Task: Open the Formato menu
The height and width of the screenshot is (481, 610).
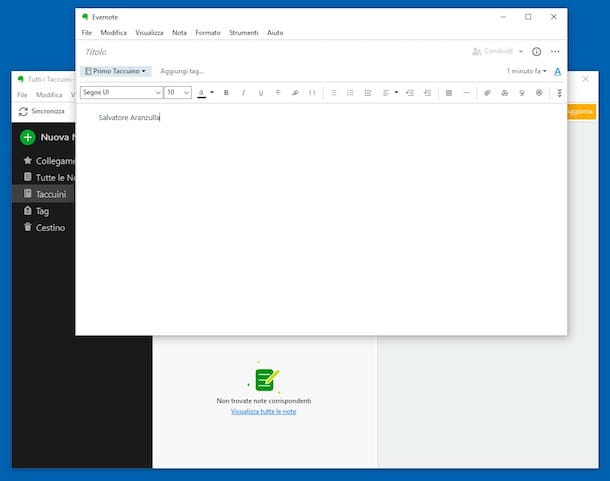Action: point(208,33)
